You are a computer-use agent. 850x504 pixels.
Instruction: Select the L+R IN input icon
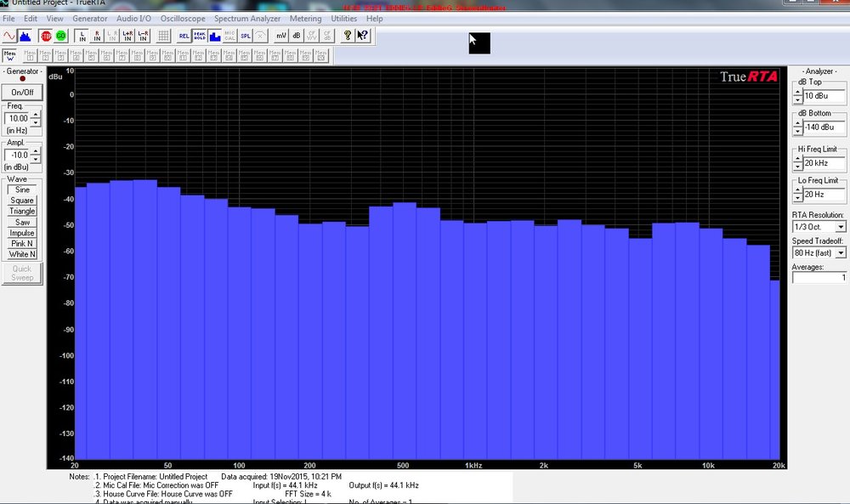[x=128, y=37]
